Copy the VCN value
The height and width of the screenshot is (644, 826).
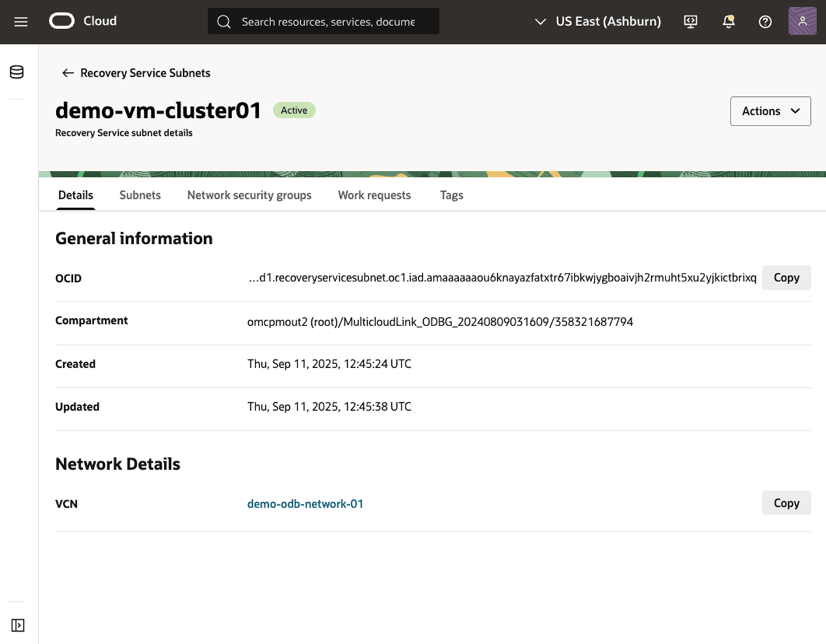tap(786, 502)
